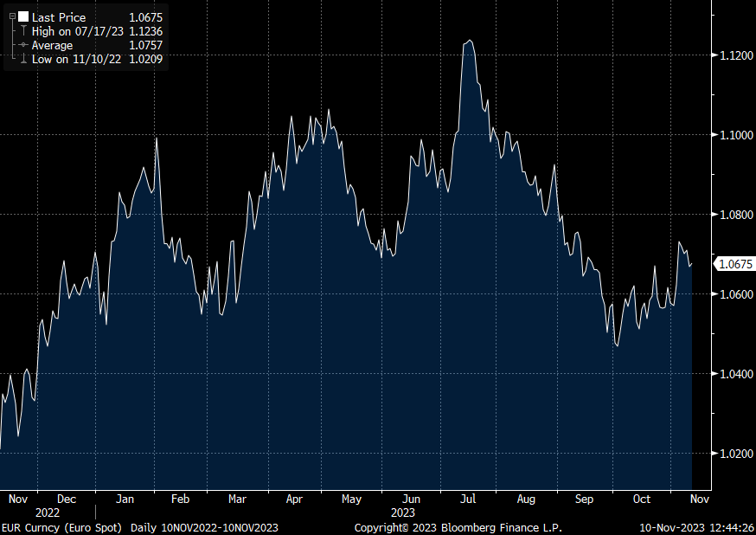Image resolution: width=756 pixels, height=535 pixels.
Task: Click the white Last Price color swatch
Action: pos(22,17)
